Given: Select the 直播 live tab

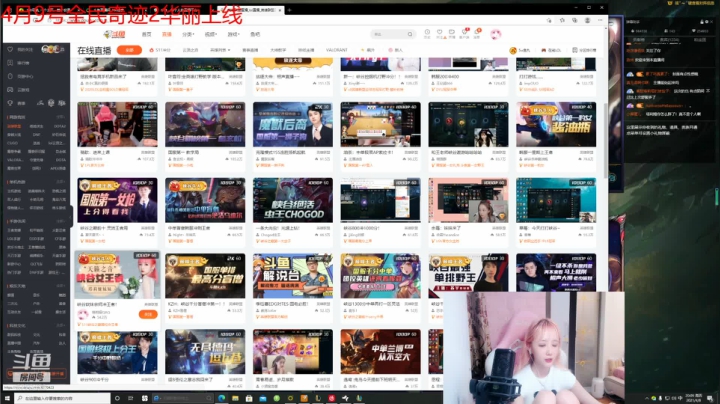Looking at the screenshot, I should tap(167, 34).
